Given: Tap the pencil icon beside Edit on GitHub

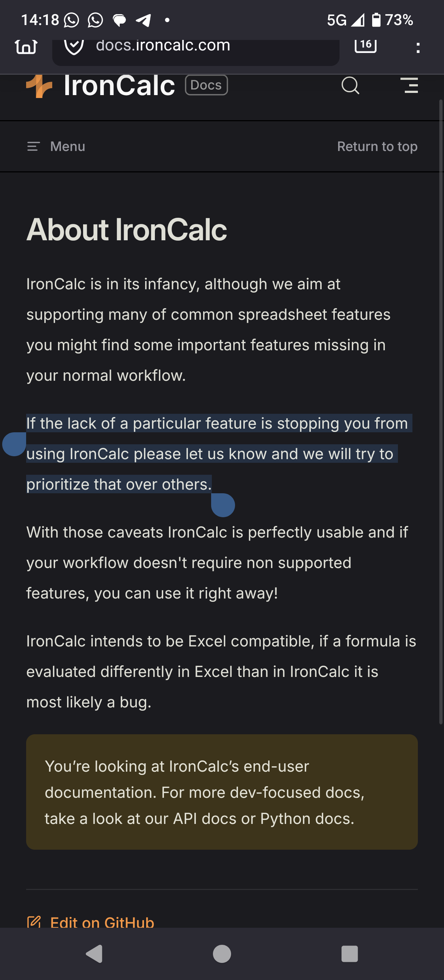Looking at the screenshot, I should click(34, 922).
